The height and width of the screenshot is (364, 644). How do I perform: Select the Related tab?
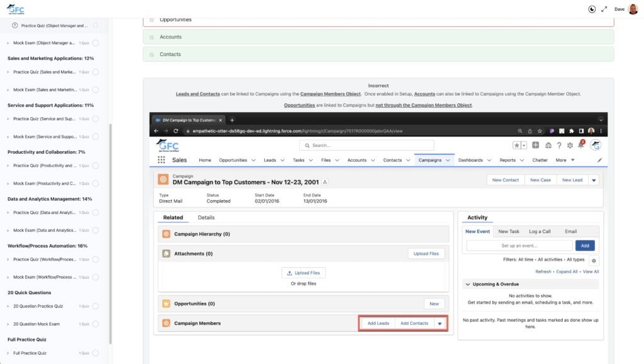click(x=173, y=217)
